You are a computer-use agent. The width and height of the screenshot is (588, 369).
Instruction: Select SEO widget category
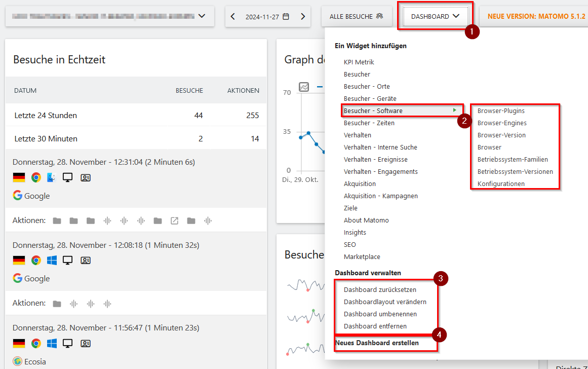[x=349, y=245]
